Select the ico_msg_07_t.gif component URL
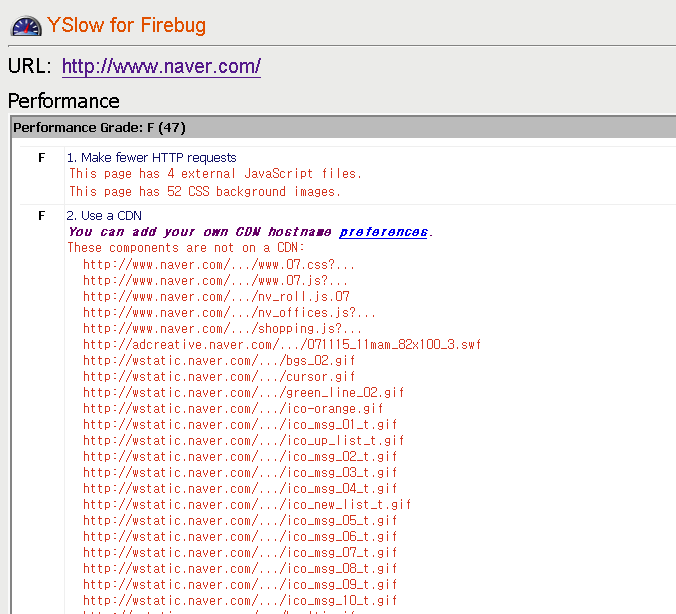The width and height of the screenshot is (676, 614). [240, 552]
